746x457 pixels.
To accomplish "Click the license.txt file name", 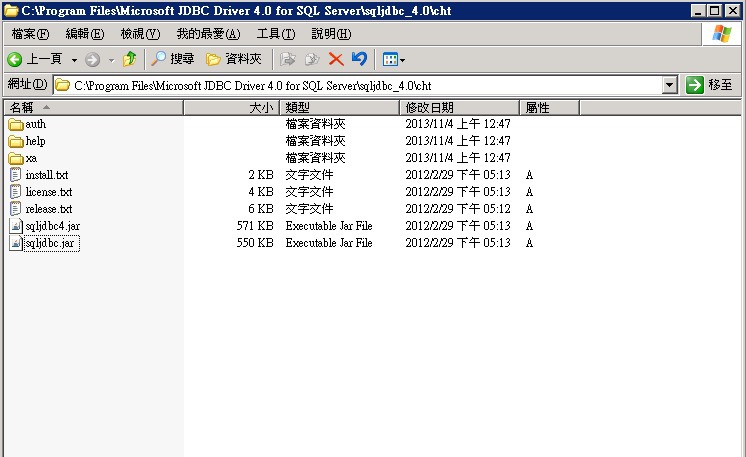I will (49, 192).
